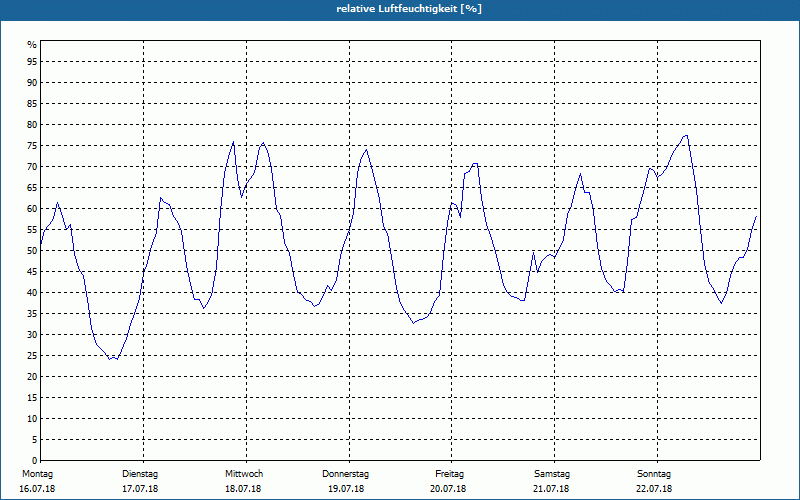Select the Sonntag day label
Image resolution: width=800 pixels, height=500 pixels.
(x=654, y=474)
